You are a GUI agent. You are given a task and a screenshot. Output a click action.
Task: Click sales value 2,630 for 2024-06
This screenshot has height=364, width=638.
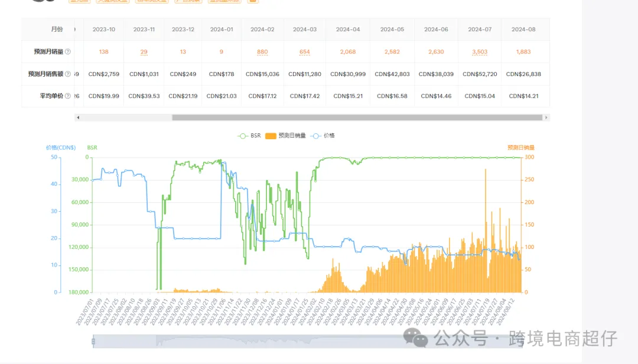click(436, 51)
